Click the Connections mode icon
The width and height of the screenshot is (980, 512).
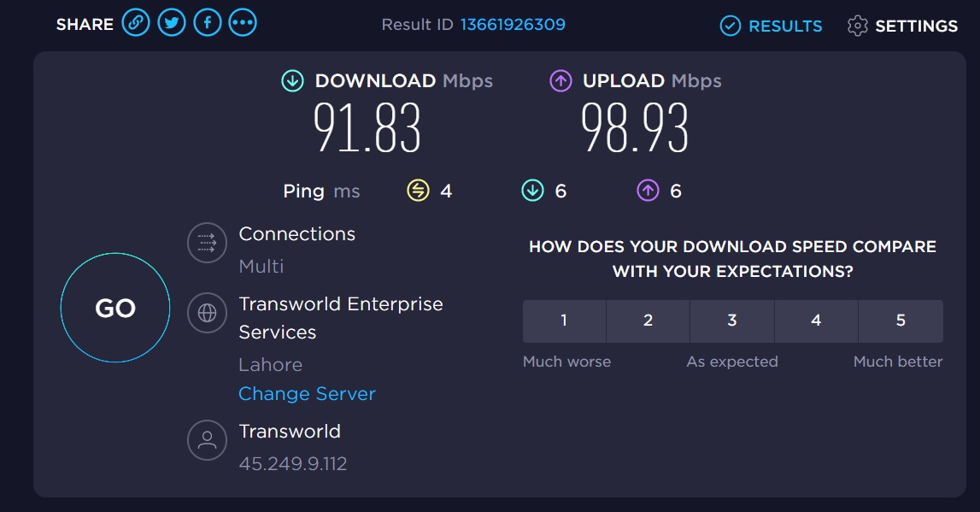pos(207,243)
